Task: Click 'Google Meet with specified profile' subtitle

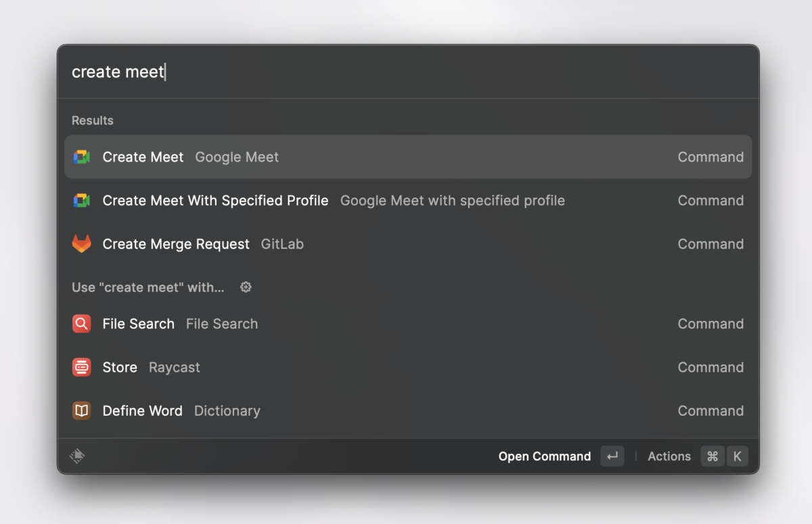Action: [x=453, y=200]
